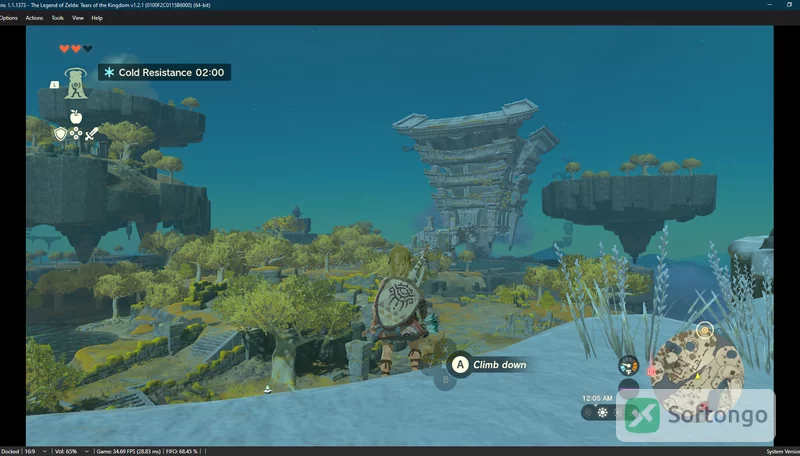Image resolution: width=800 pixels, height=456 pixels.
Task: Open the Options menu
Action: pos(8,18)
